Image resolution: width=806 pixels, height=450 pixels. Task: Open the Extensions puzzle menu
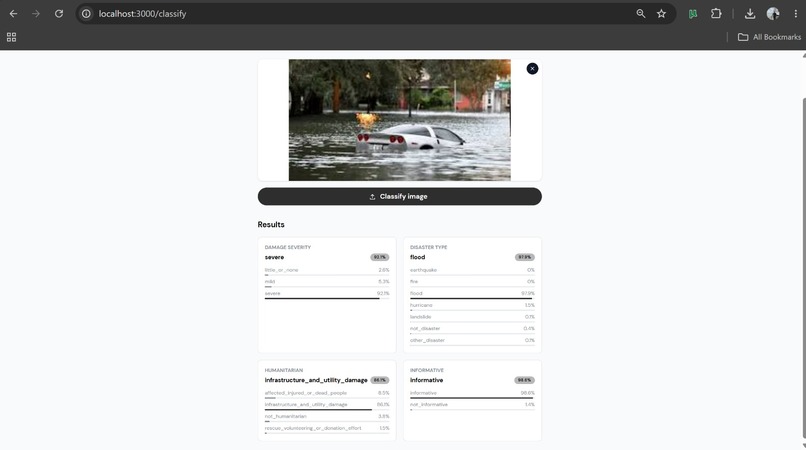click(716, 14)
